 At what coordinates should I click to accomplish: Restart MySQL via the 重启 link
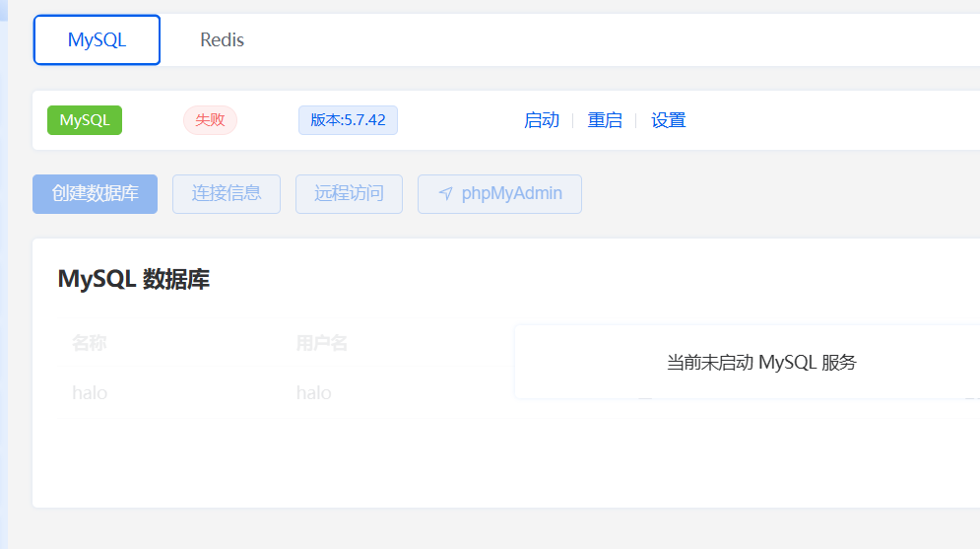click(605, 120)
